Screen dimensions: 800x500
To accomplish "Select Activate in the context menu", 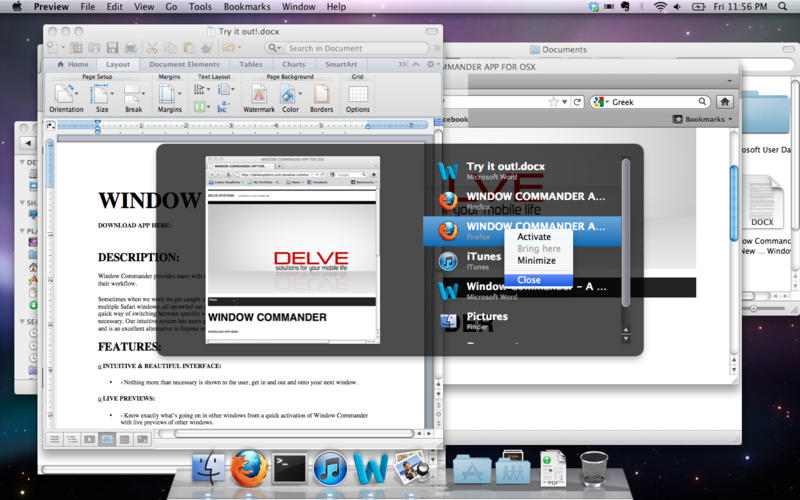I will click(x=534, y=237).
